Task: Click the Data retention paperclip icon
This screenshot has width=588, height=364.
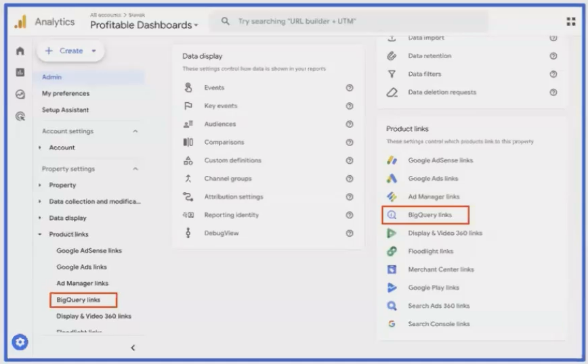Action: click(x=392, y=55)
